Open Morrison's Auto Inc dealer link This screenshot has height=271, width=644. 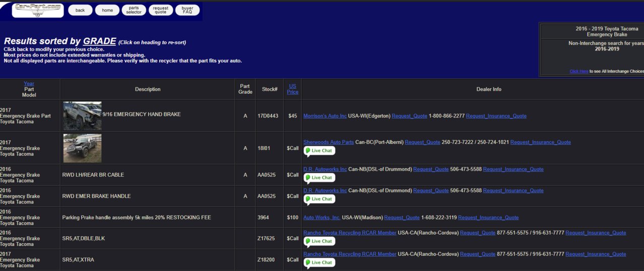click(x=325, y=116)
